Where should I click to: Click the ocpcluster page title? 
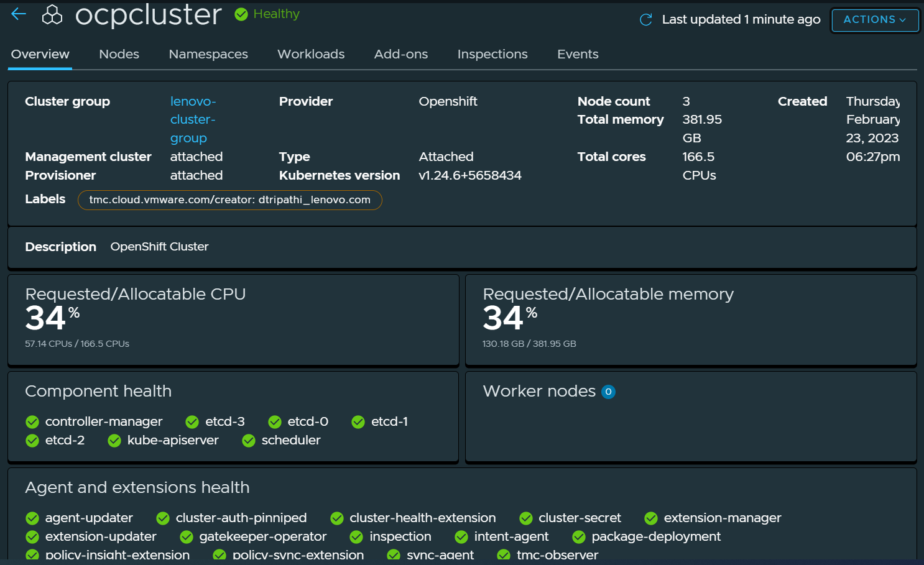[x=148, y=15]
